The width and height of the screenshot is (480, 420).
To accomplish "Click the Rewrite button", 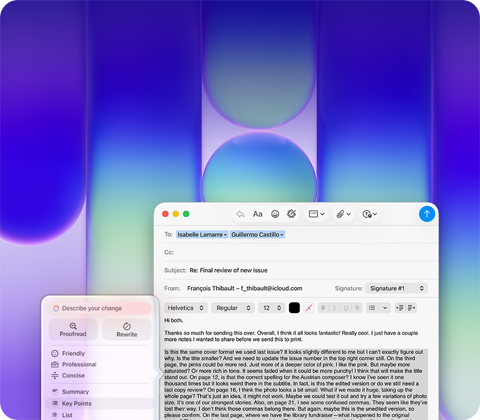I will [x=127, y=329].
